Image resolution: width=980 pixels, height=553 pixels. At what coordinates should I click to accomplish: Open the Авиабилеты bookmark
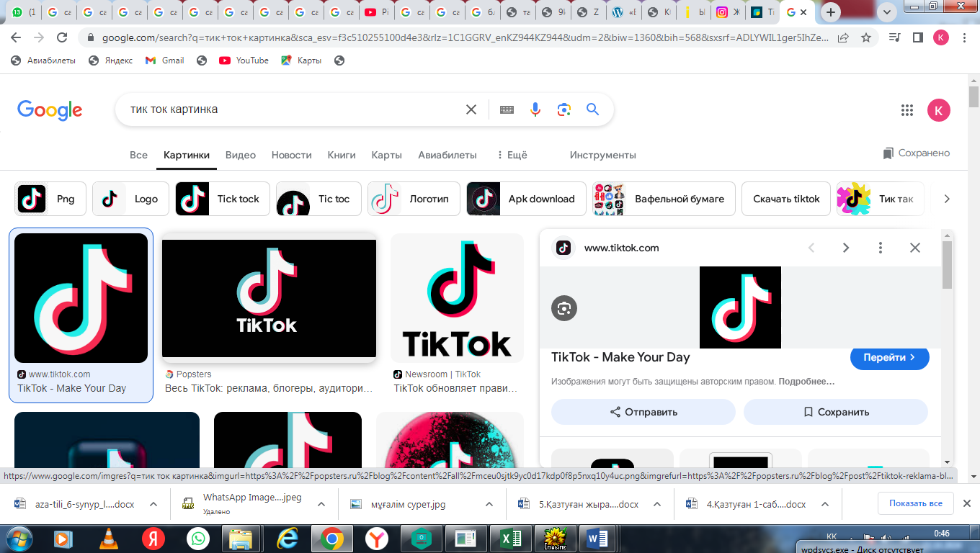pos(43,60)
